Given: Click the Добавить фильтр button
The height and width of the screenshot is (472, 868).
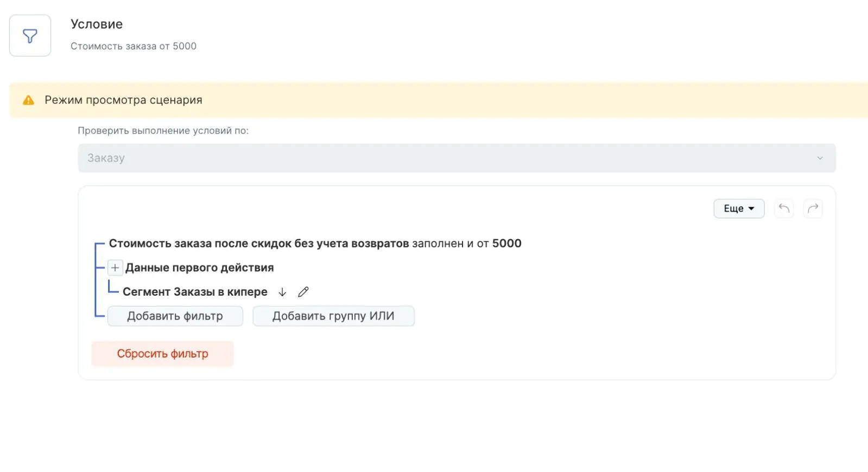Looking at the screenshot, I should click(x=175, y=316).
